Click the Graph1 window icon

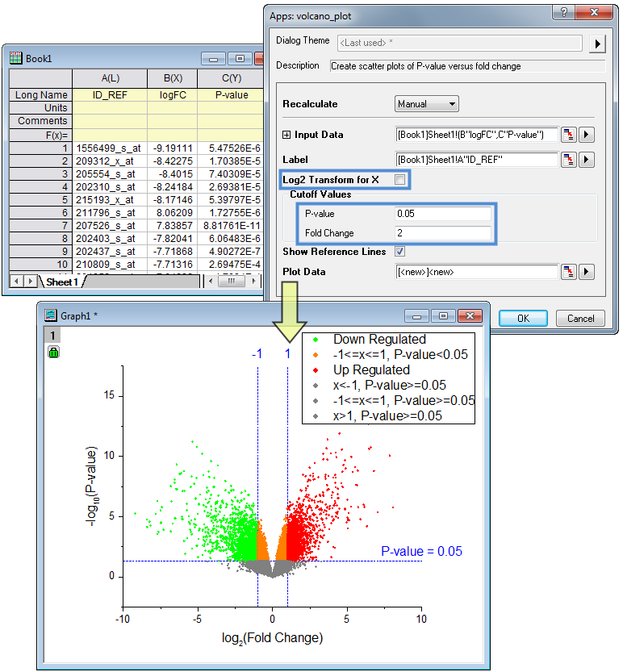[51, 316]
